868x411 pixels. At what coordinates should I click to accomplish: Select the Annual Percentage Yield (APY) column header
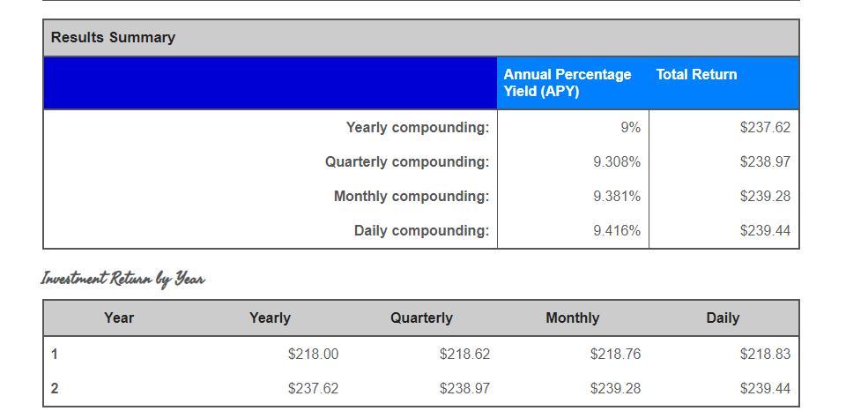click(x=568, y=83)
